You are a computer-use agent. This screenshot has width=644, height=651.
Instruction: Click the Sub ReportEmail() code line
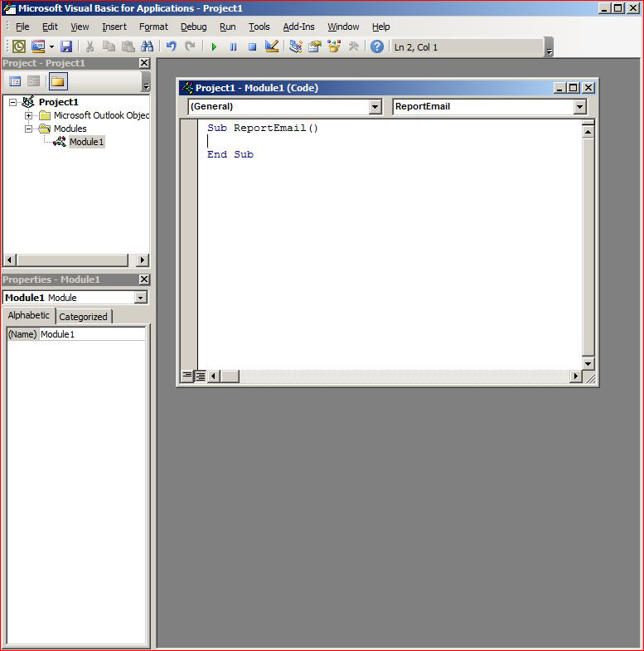pos(263,128)
